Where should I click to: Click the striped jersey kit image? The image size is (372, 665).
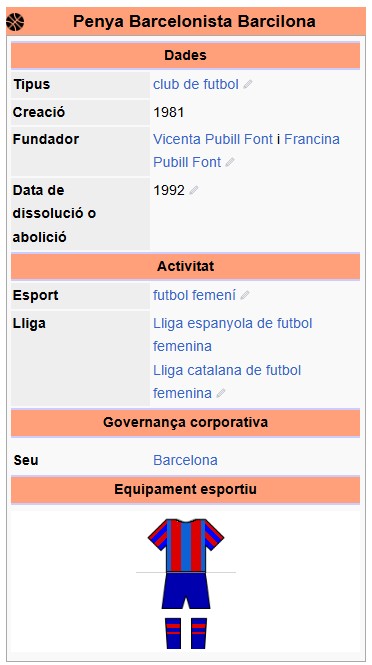pos(186,545)
